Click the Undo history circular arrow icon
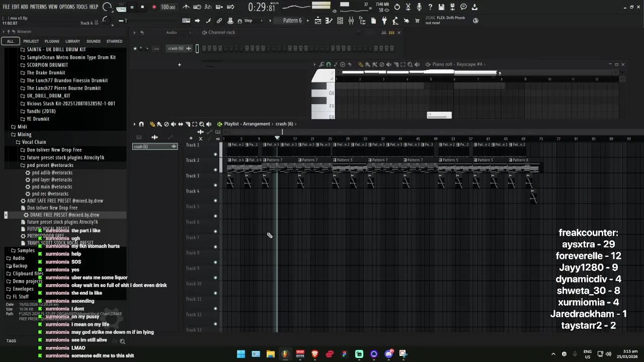 (397, 7)
